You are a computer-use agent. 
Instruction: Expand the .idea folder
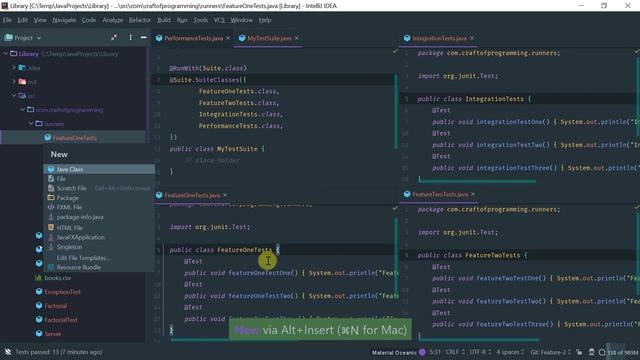[x=14, y=67]
